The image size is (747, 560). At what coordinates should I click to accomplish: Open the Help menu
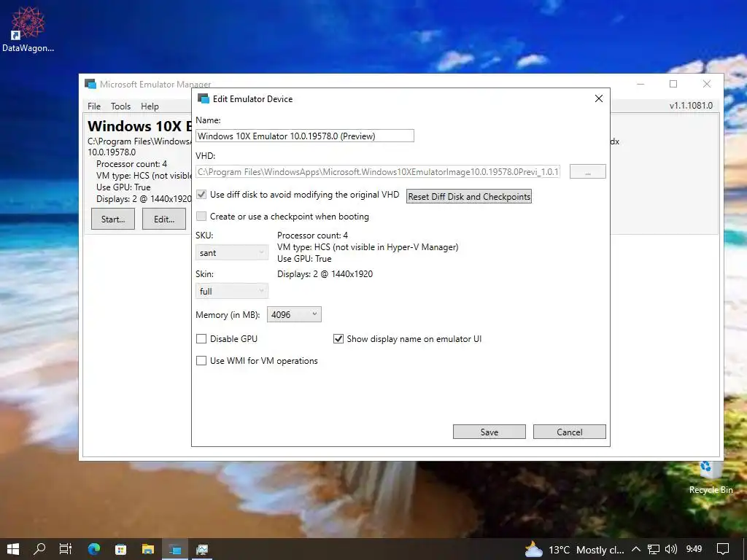[x=150, y=106]
